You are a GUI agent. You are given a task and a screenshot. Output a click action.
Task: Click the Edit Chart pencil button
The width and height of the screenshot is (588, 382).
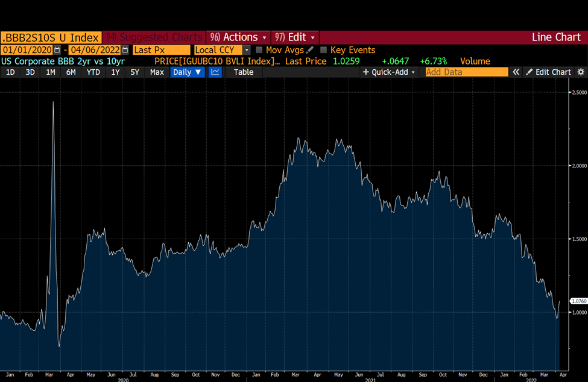[x=548, y=72]
